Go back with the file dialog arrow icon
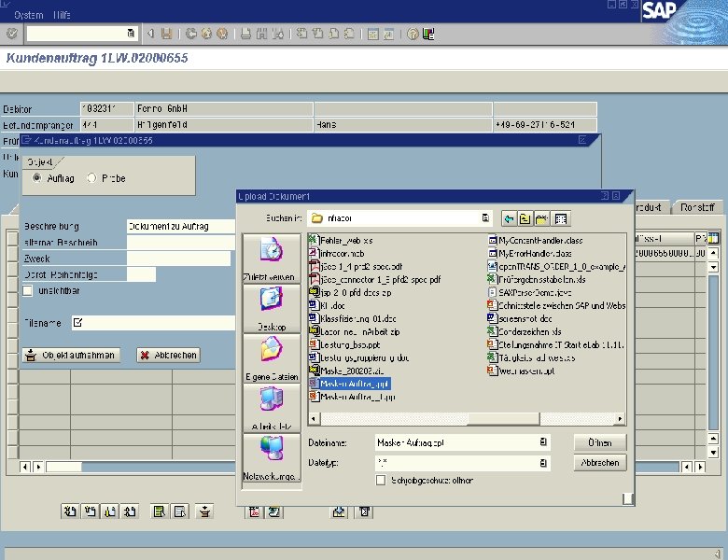Image resolution: width=728 pixels, height=560 pixels. 509,218
